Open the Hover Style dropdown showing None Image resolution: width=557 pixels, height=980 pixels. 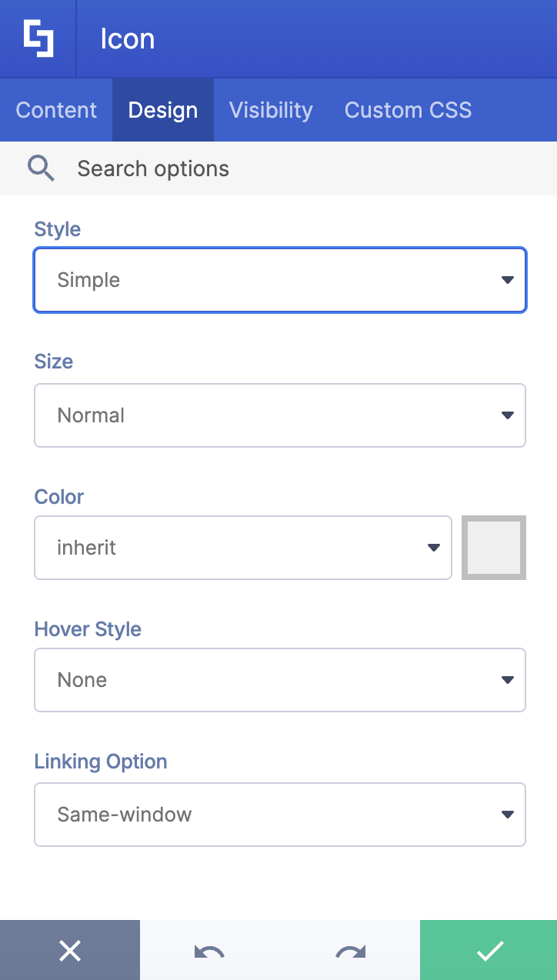click(x=280, y=680)
